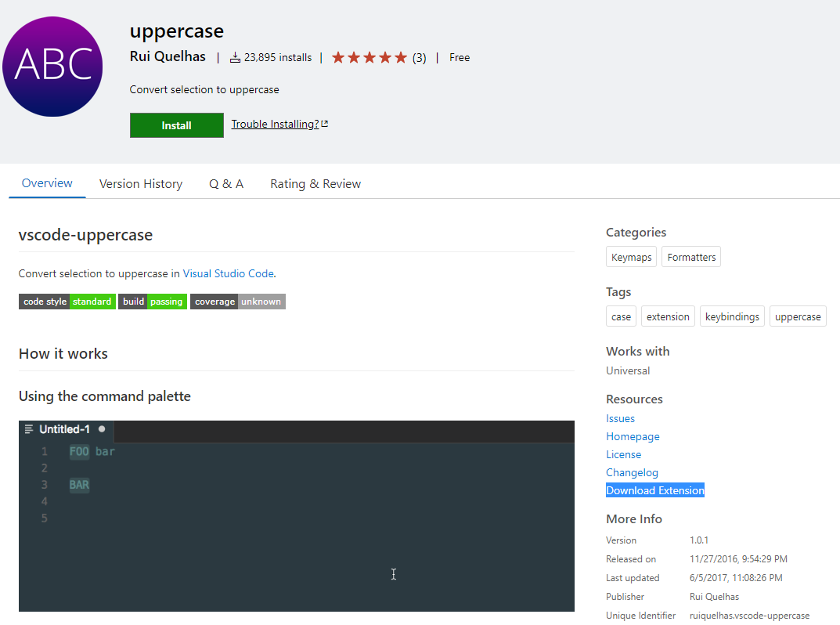Open the Issues resource link
The image size is (840, 625).
pyautogui.click(x=620, y=419)
